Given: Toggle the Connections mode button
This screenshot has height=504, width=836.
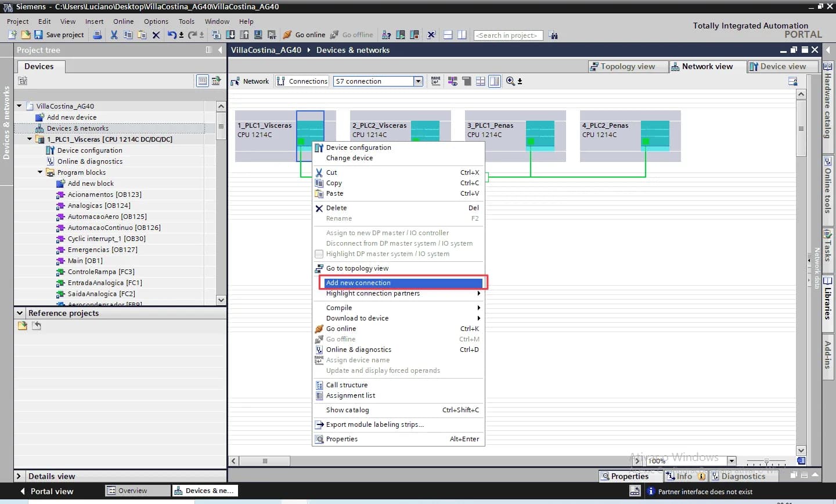Looking at the screenshot, I should point(302,81).
